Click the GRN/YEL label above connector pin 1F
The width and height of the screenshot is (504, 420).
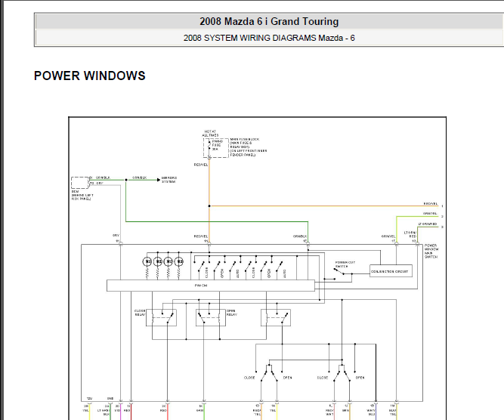coord(388,236)
